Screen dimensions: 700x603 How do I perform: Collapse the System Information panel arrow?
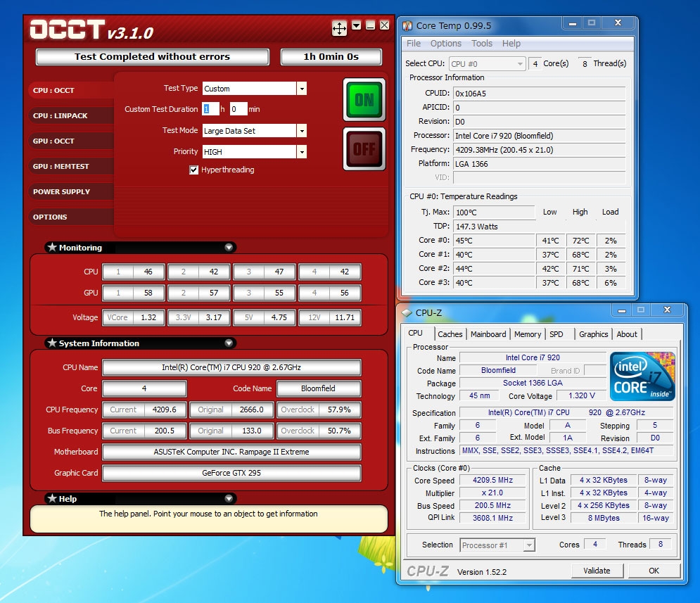229,343
